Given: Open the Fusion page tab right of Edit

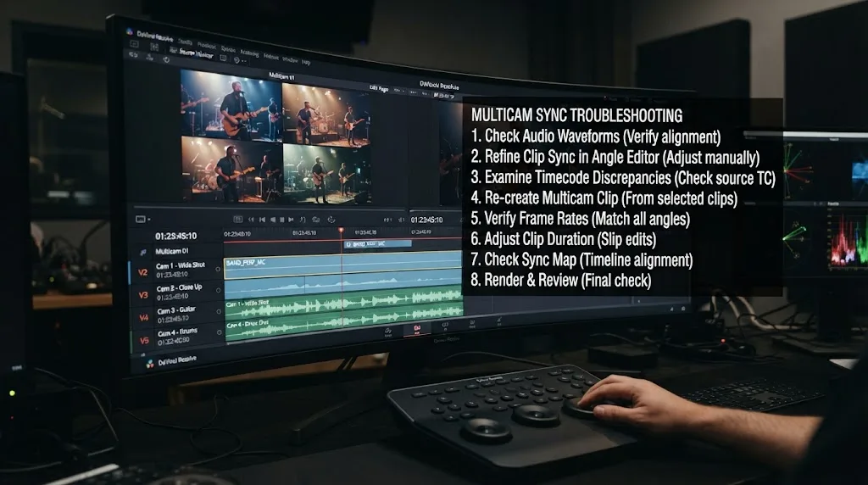Looking at the screenshot, I should pos(444,326).
